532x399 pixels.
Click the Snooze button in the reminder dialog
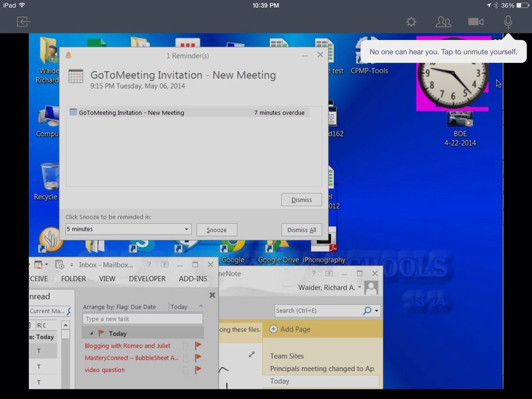[x=217, y=230]
